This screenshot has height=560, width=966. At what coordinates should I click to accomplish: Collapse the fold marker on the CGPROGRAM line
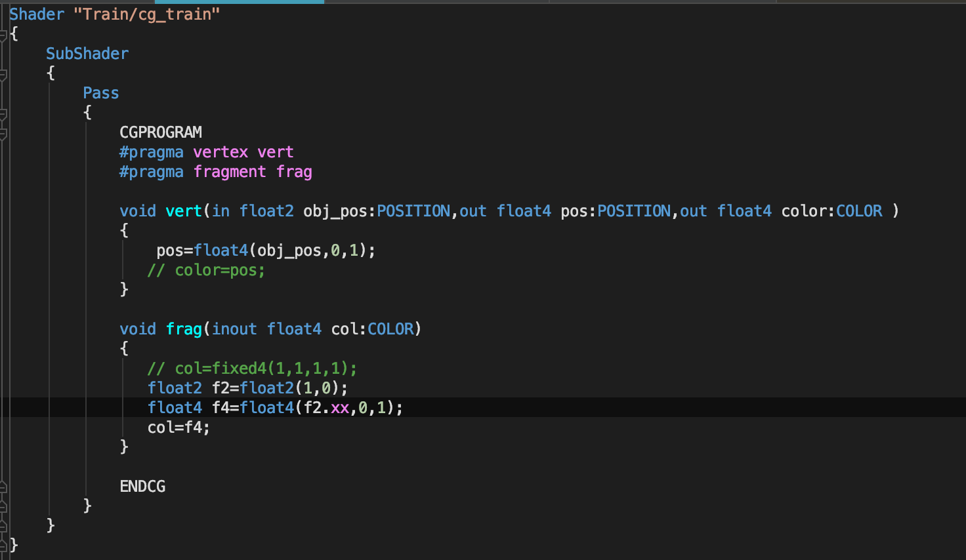3,133
